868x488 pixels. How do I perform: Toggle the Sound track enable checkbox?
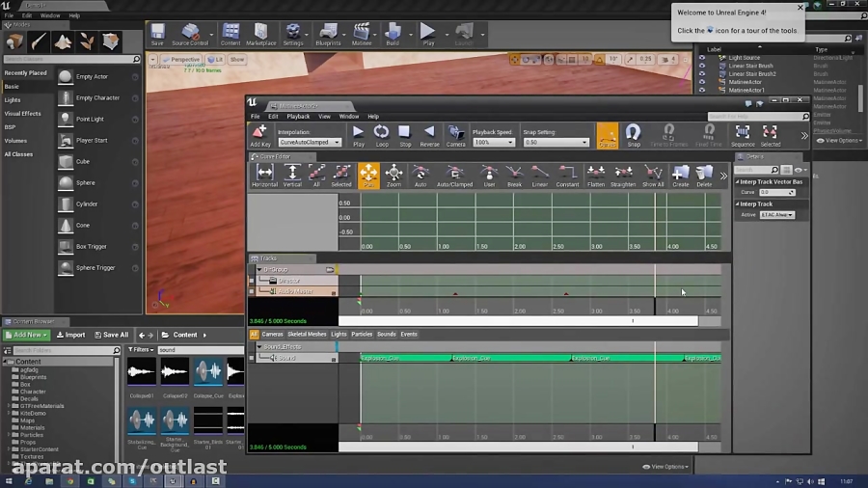(252, 359)
